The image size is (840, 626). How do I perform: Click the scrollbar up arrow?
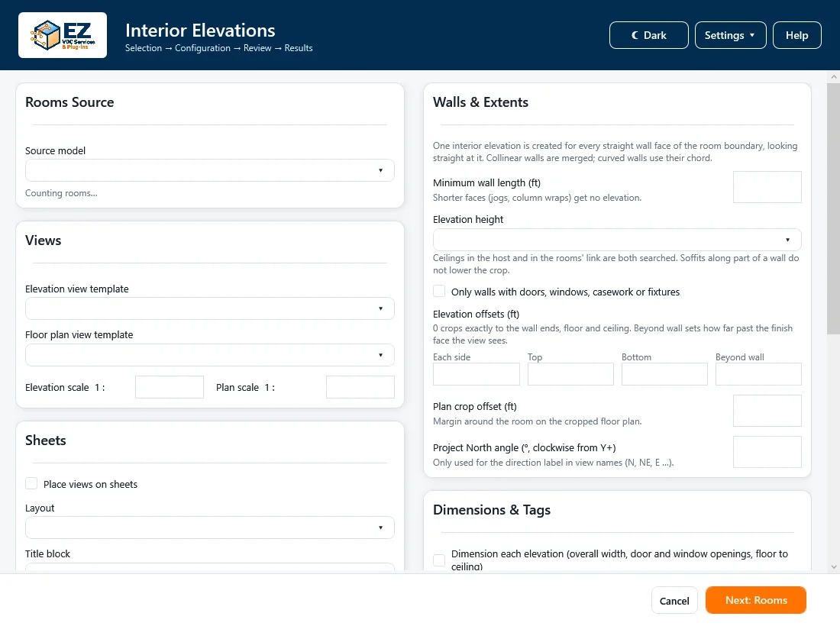point(833,76)
